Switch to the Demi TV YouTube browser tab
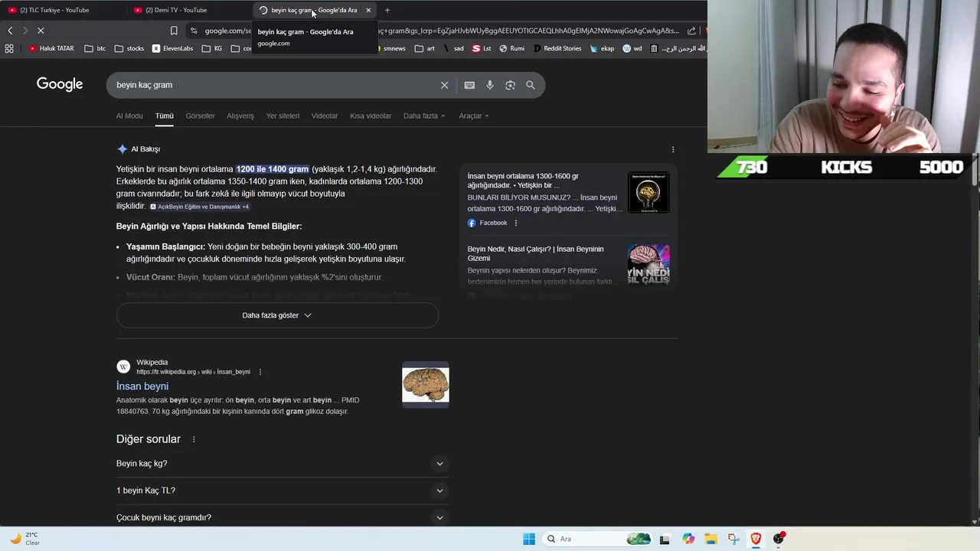Viewport: 980px width, 551px height. [x=184, y=10]
